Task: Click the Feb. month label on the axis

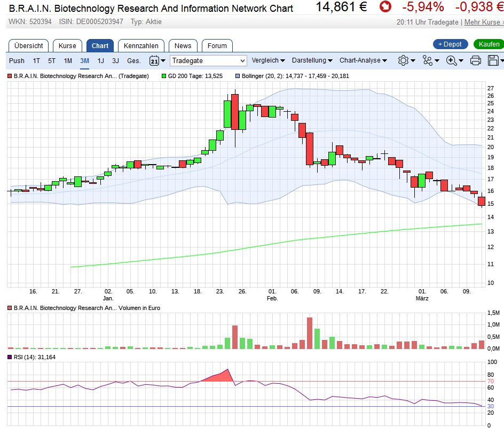Action: (x=272, y=299)
